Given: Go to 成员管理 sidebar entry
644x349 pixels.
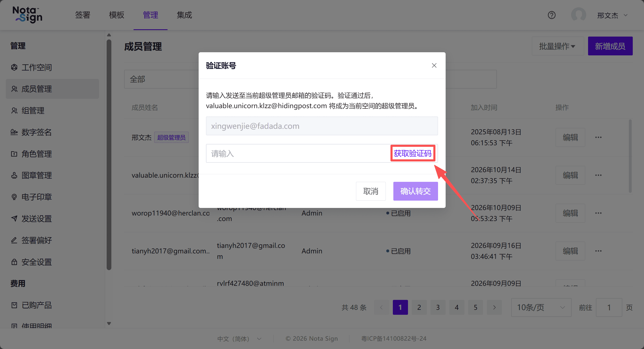Looking at the screenshot, I should click(52, 89).
